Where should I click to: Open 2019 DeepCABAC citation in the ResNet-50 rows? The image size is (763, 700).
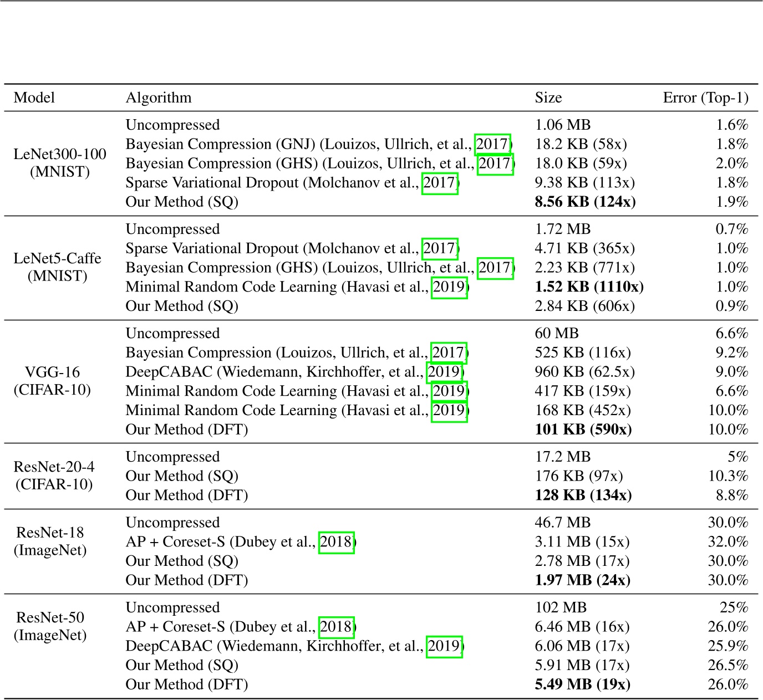click(x=444, y=646)
